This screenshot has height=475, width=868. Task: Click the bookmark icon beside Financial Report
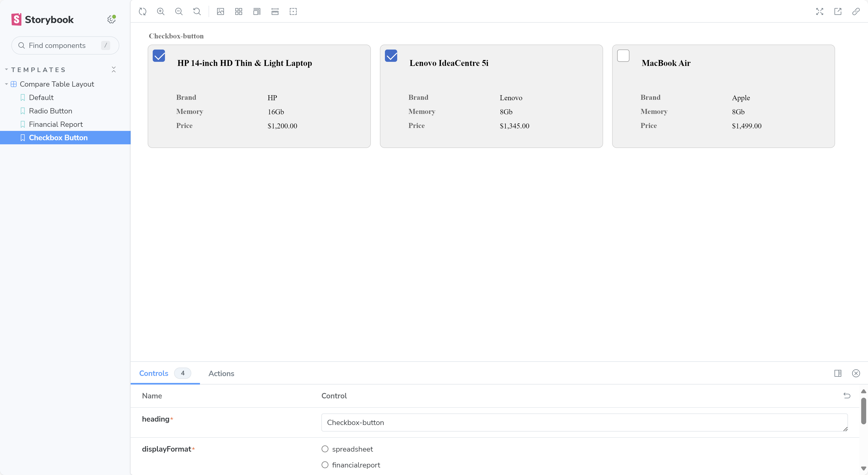[x=22, y=124]
